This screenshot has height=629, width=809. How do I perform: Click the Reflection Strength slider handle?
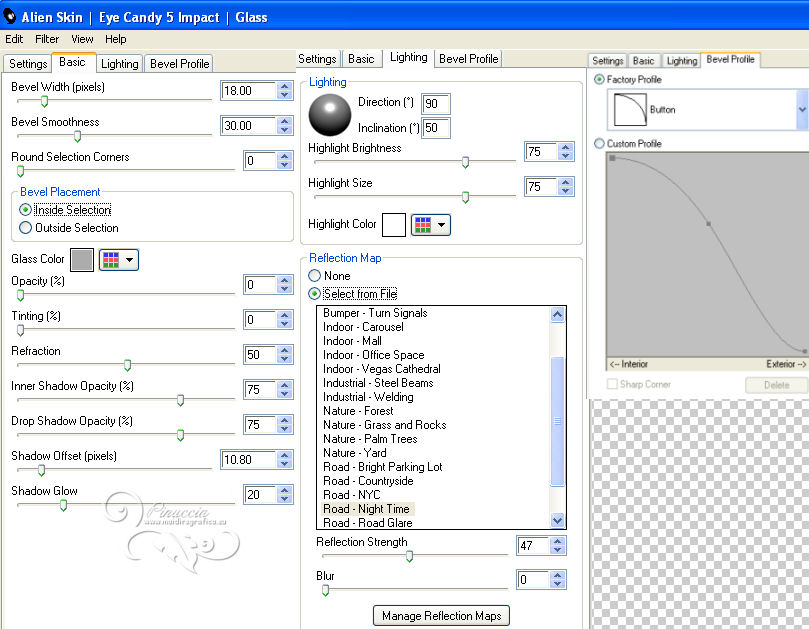[409, 556]
